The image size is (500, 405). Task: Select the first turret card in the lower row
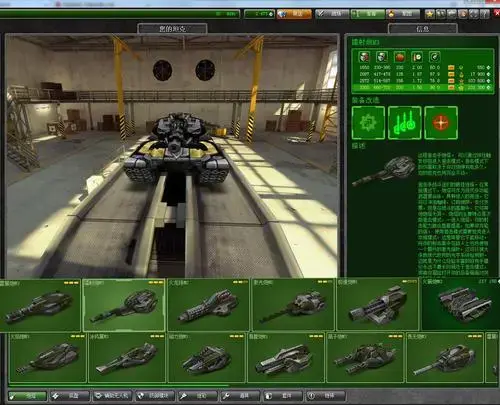tap(47, 358)
